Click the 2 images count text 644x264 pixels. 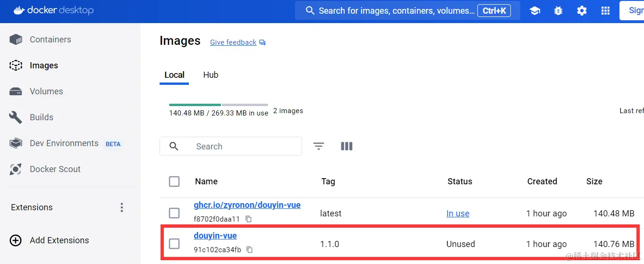pyautogui.click(x=288, y=111)
